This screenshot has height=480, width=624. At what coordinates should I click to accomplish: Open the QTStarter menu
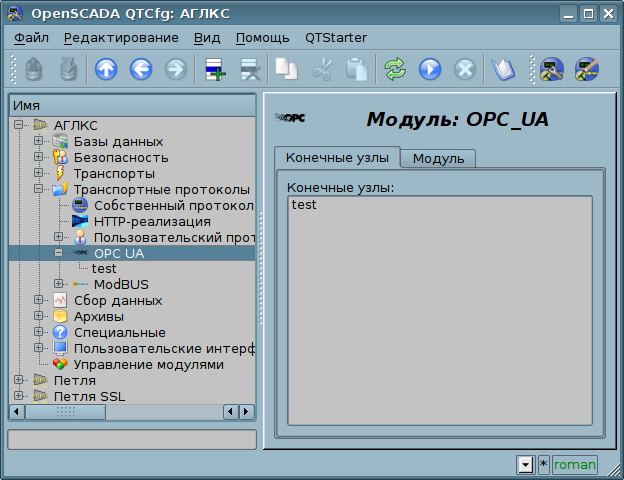(x=335, y=38)
